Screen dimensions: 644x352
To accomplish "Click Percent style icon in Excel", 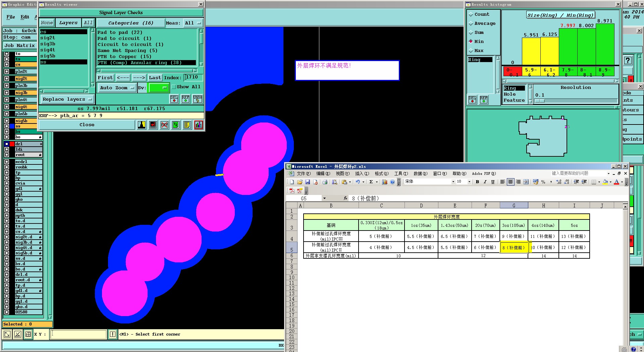I will [x=543, y=182].
